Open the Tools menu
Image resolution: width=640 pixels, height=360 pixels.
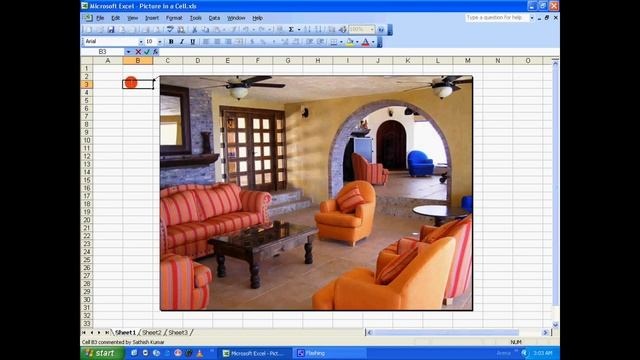(196, 18)
